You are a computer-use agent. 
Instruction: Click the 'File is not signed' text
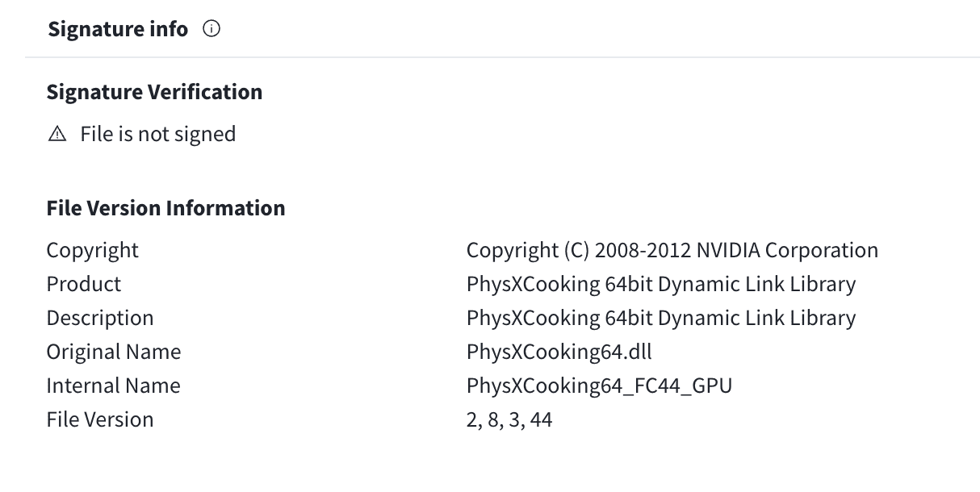pyautogui.click(x=158, y=134)
